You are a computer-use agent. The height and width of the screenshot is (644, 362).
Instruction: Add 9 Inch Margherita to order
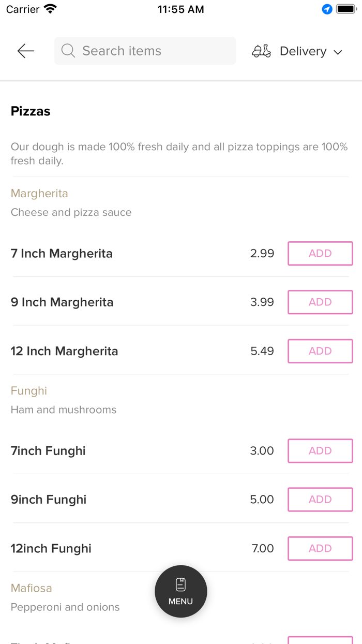(320, 302)
